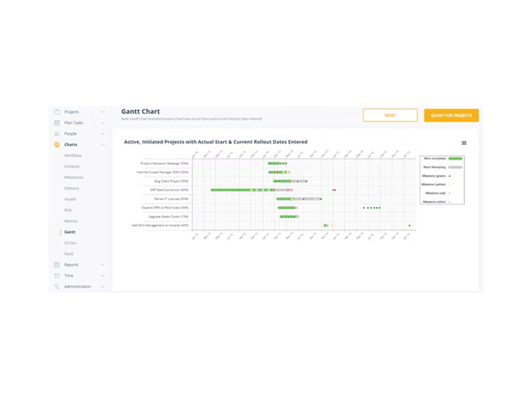This screenshot has height=399, width=532.
Task: Open the chart hamburger menu icon
Action: click(x=464, y=143)
